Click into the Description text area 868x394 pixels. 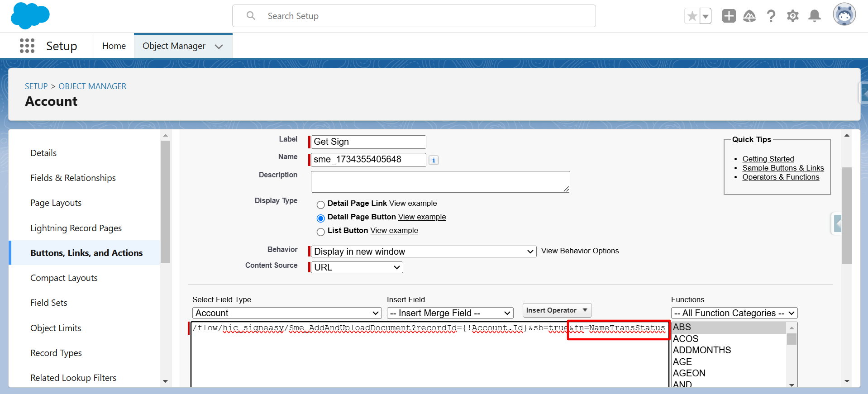440,182
